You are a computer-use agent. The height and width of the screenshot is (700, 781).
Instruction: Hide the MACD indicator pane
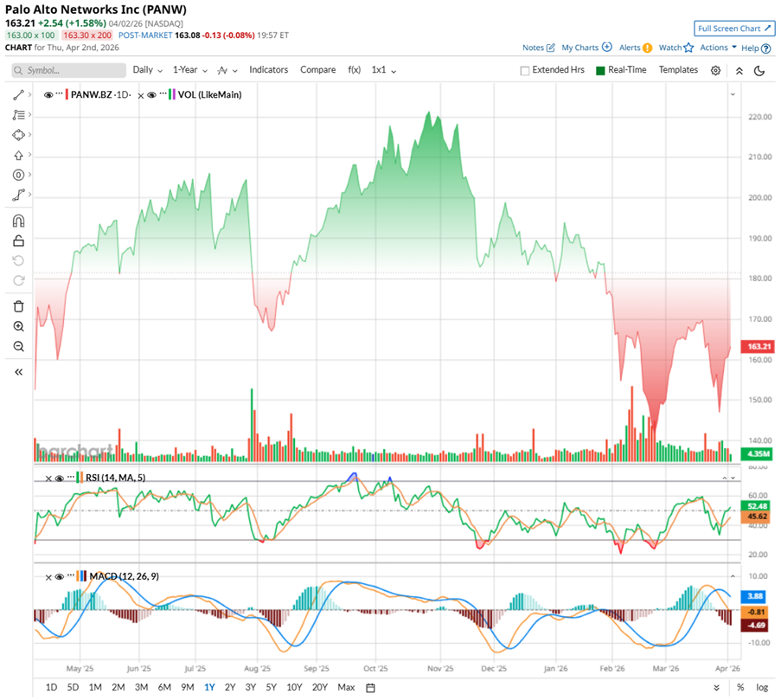(60, 577)
